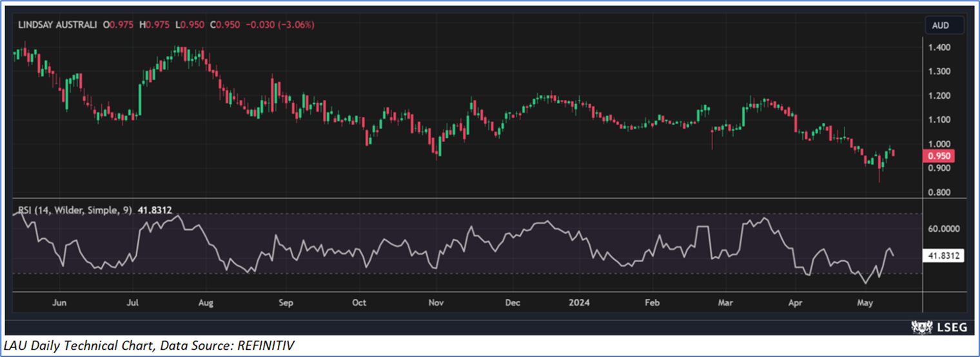Click the 1.400 price axis label
Viewport: 980px width, 357px height.
pos(941,47)
